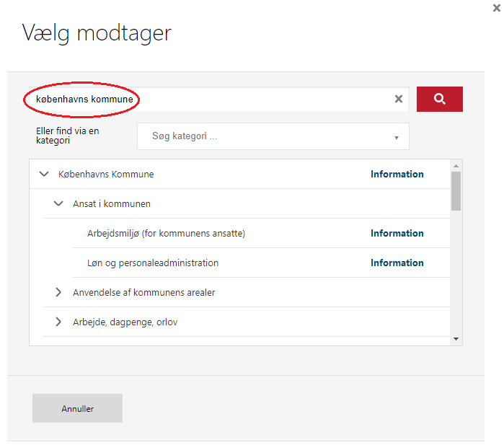Clear the search field with the X icon

[x=399, y=99]
